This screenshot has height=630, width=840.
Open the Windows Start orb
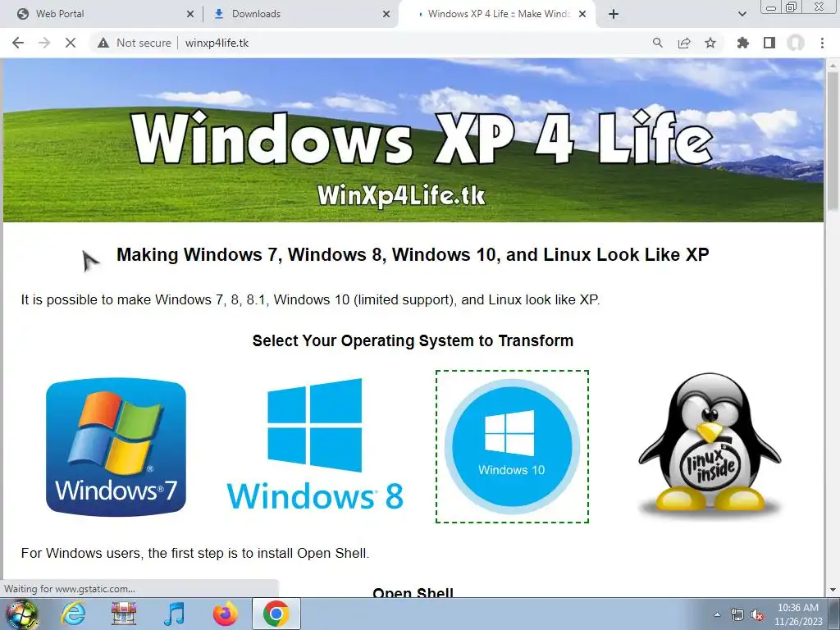(21, 614)
